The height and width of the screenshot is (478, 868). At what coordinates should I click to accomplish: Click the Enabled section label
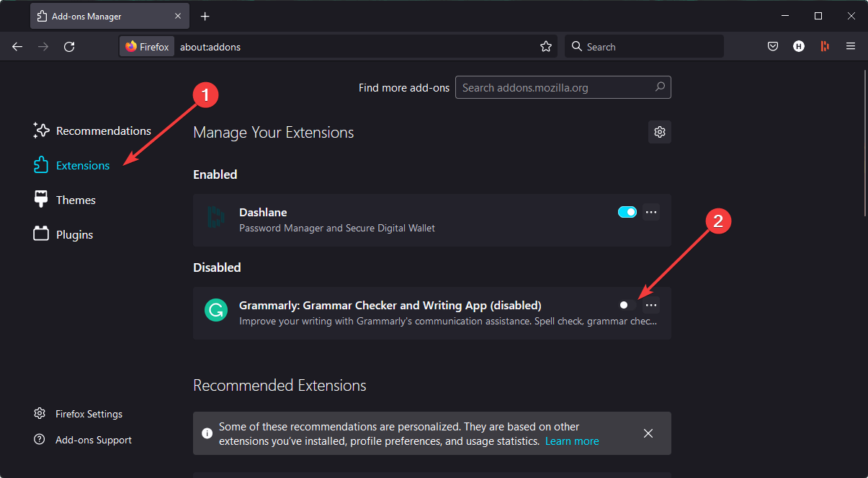pyautogui.click(x=215, y=174)
